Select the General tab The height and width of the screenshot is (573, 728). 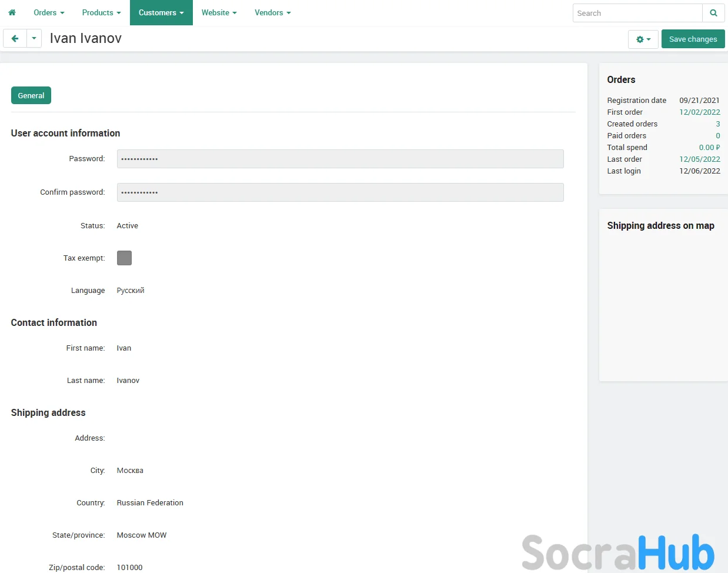pyautogui.click(x=31, y=95)
